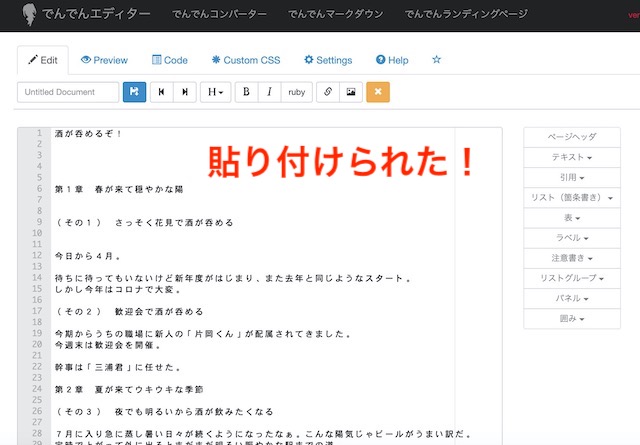
Task: Apply italic formatting with I button
Action: click(270, 91)
